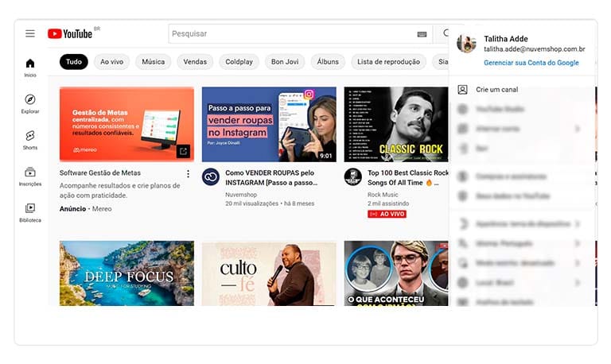Open Biblioteca in the sidebar
This screenshot has height=364, width=611.
(30, 212)
